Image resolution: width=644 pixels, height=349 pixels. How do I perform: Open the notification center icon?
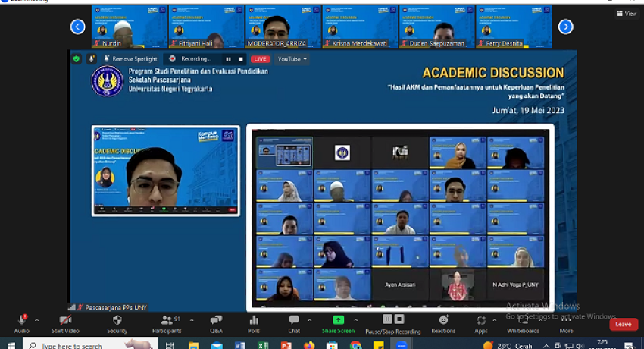[x=629, y=345]
